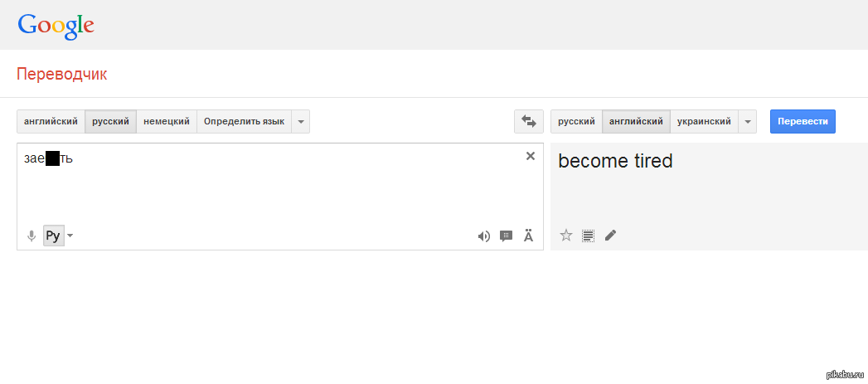Select украинский as target language
This screenshot has height=384, width=868.
pos(704,121)
